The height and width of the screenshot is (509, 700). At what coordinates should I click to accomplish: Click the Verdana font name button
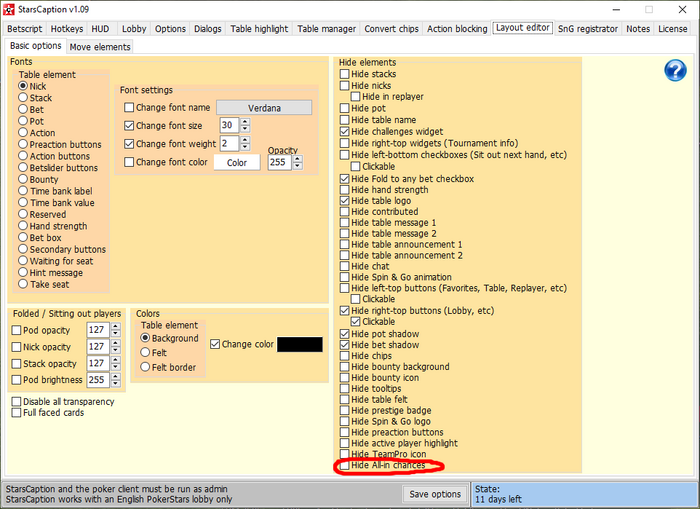264,108
